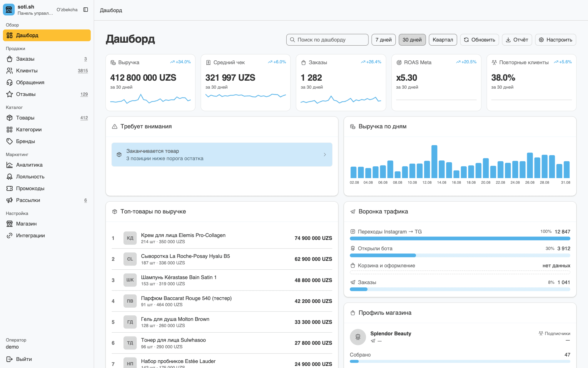The width and height of the screenshot is (588, 368).
Task: Open Категории grid icon item
Action: (47, 130)
